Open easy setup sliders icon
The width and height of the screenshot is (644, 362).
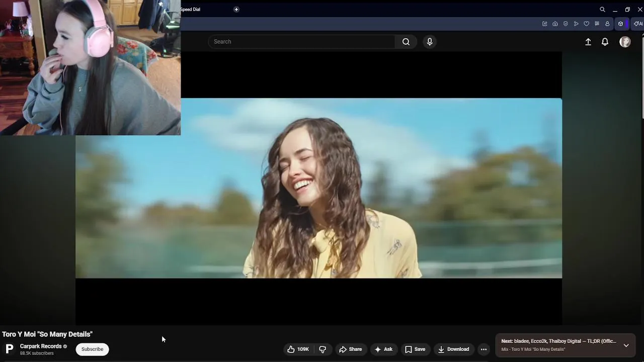pos(597,24)
